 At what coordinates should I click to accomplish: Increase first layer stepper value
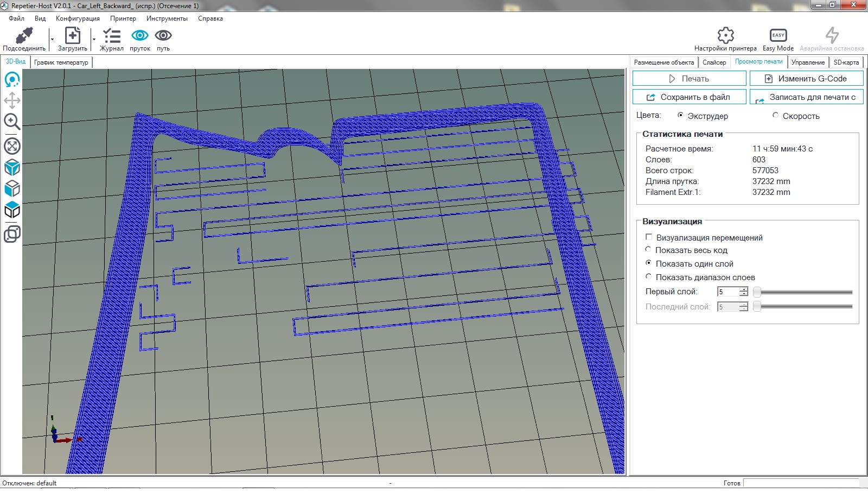(744, 289)
